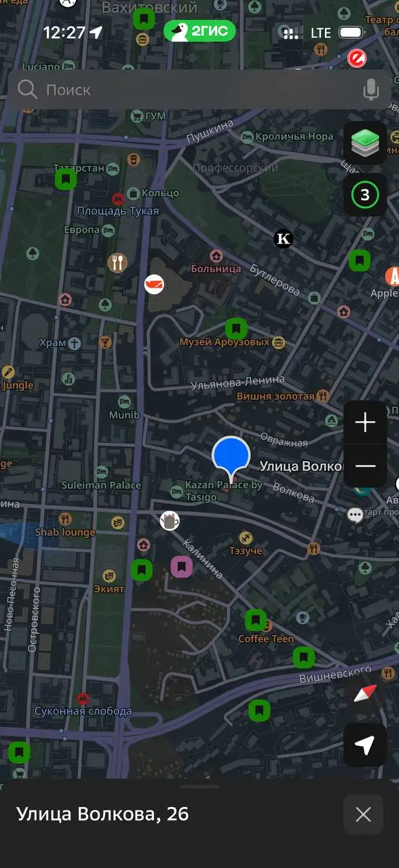Tap the Kazan Palace by Tasigo label
399x868 pixels.
click(x=224, y=491)
